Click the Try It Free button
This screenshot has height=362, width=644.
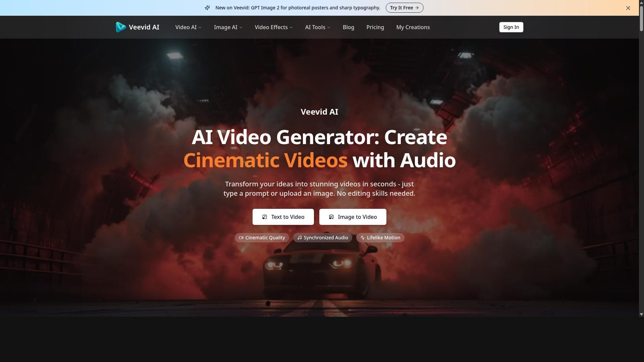tap(405, 8)
